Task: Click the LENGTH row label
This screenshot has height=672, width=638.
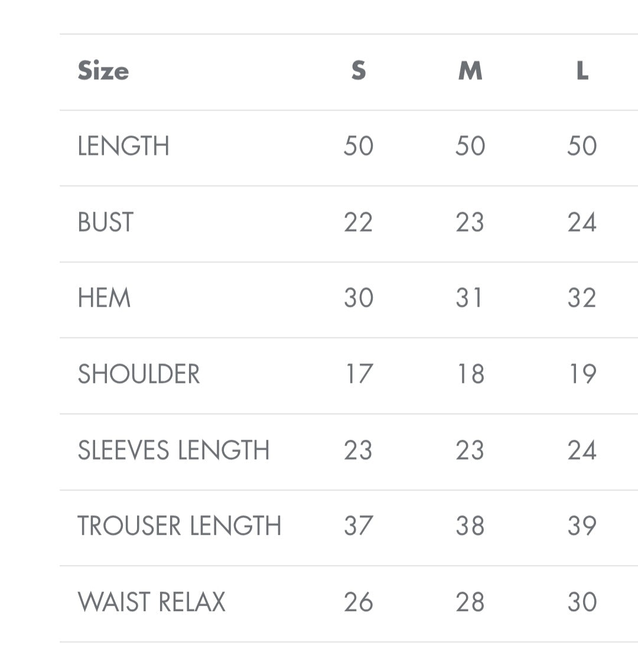Action: coord(123,146)
